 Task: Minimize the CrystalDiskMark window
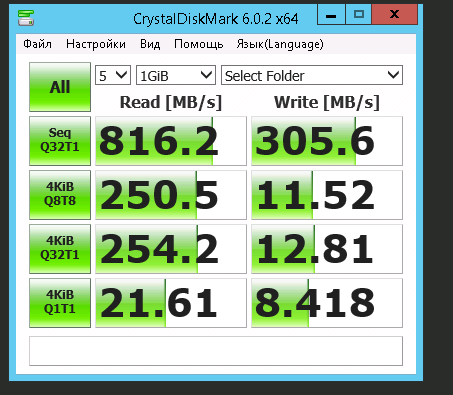331,15
